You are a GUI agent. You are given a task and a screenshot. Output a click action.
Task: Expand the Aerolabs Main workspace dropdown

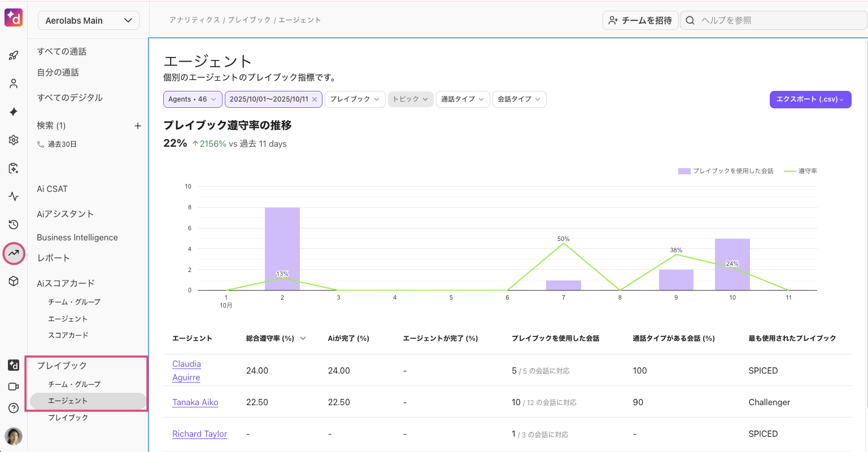(x=88, y=21)
